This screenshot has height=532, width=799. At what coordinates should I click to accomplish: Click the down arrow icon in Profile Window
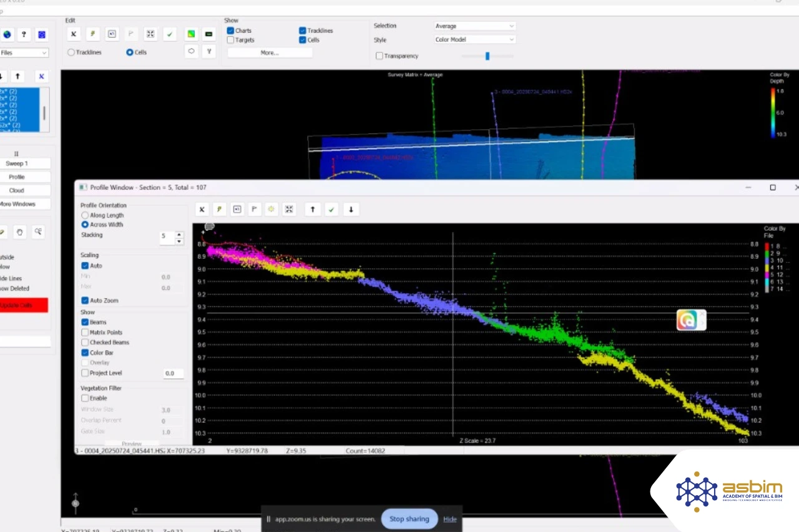pyautogui.click(x=351, y=210)
